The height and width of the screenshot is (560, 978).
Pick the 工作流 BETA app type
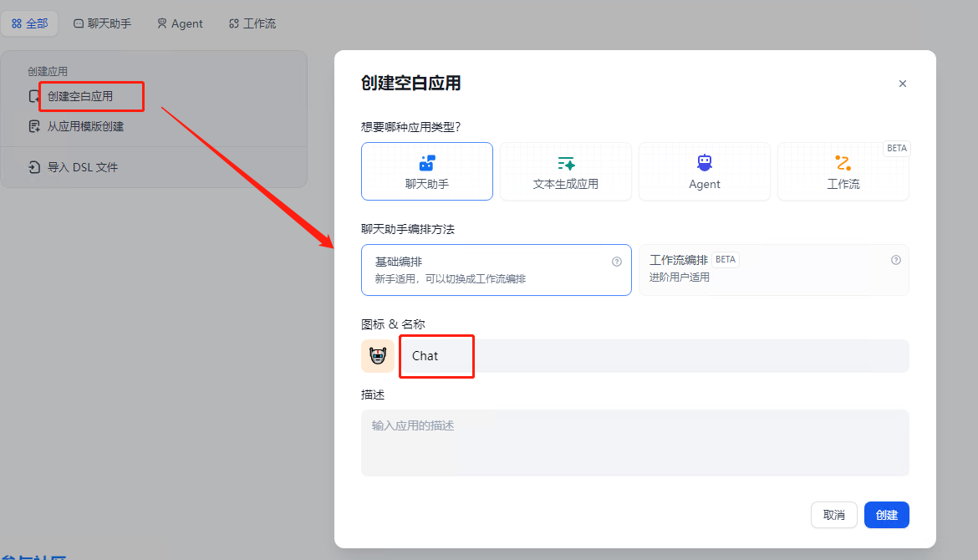(843, 171)
